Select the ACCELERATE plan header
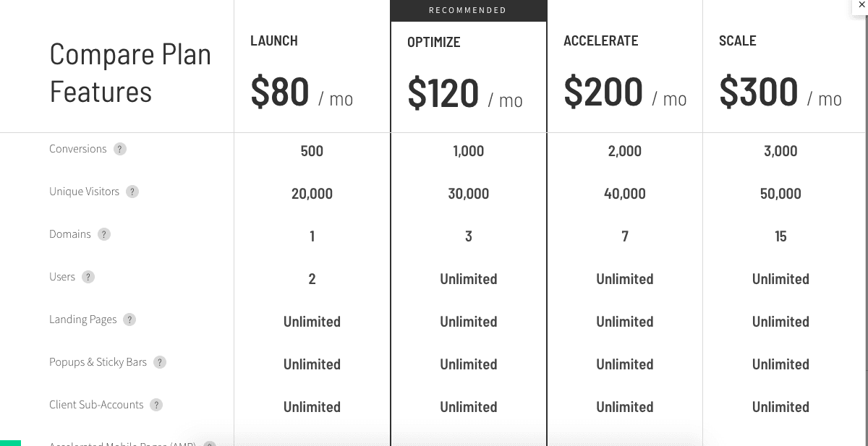This screenshot has height=446, width=868. (601, 40)
